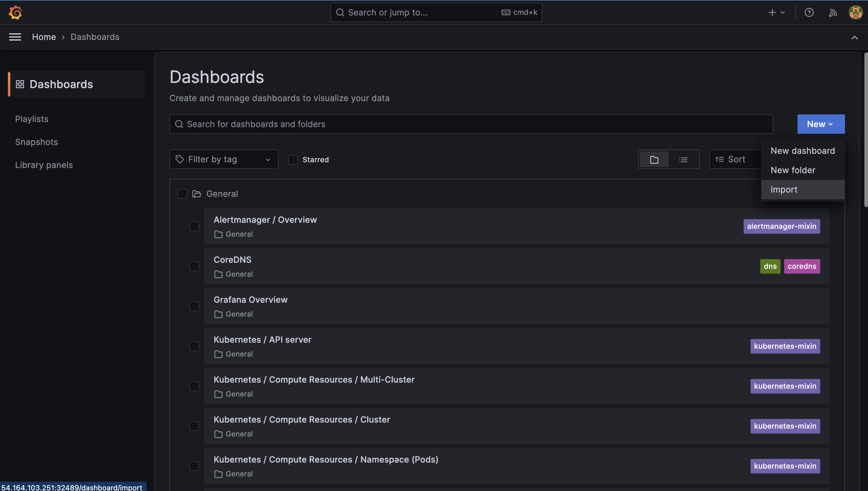Select New folder from the menu
The width and height of the screenshot is (868, 491).
coord(793,170)
